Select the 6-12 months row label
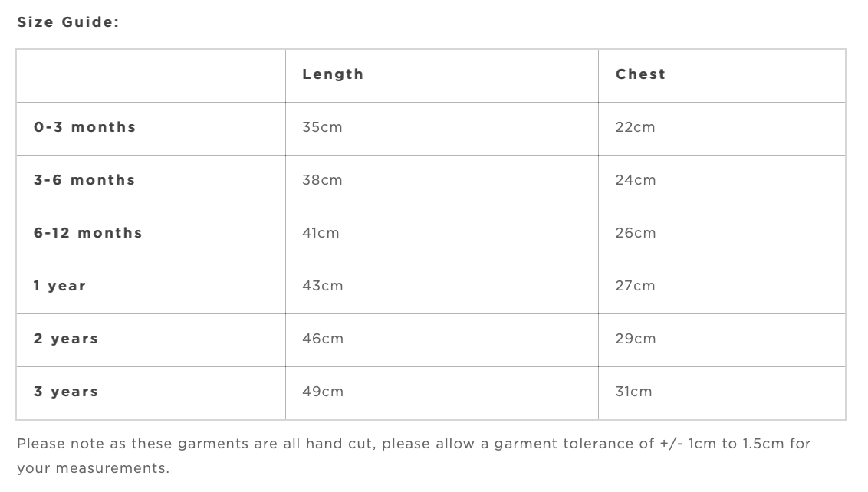Viewport: 868px width, 492px height. (x=88, y=233)
